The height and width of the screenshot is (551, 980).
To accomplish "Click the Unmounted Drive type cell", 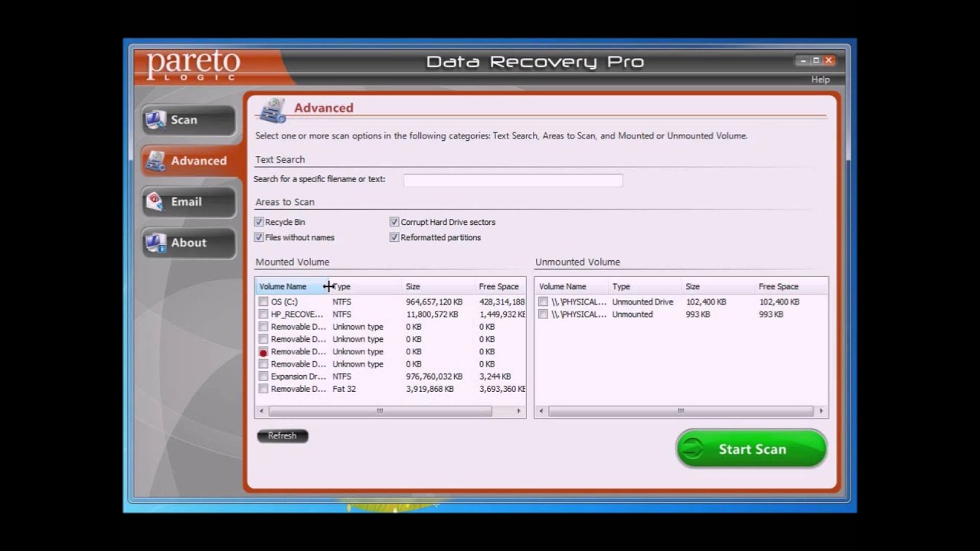I will pyautogui.click(x=642, y=302).
